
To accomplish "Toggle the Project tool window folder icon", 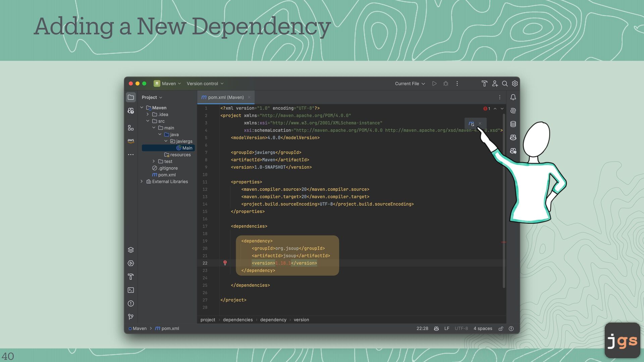I will pyautogui.click(x=131, y=97).
